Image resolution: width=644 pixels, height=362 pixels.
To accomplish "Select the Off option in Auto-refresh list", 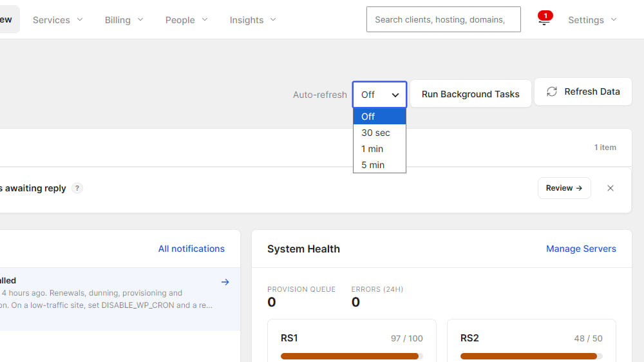I will click(x=379, y=117).
